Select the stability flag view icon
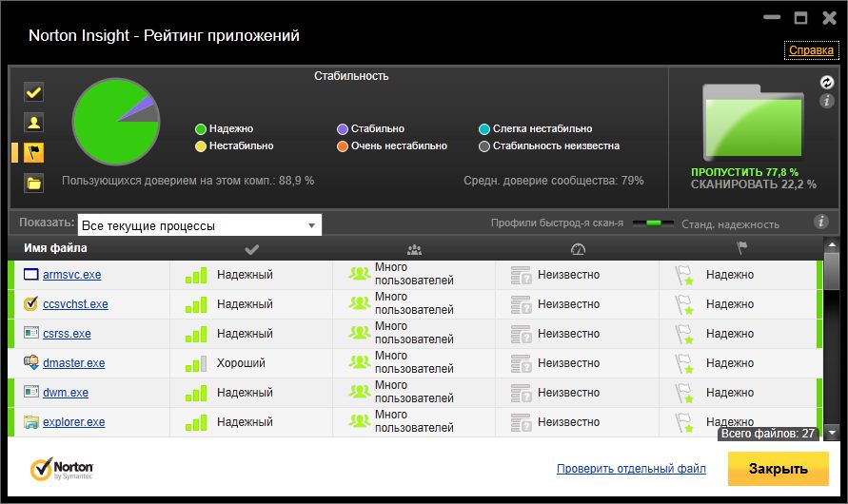848x504 pixels. click(x=33, y=153)
